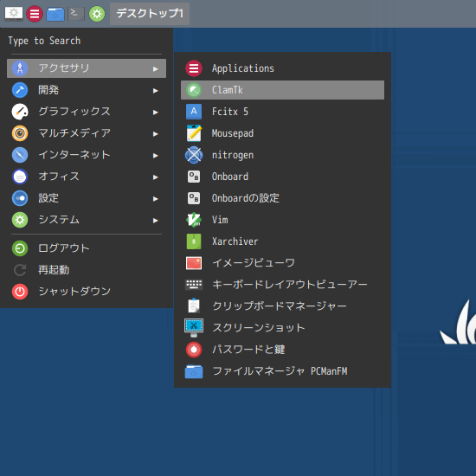Select the Onboardの設定 entry

pyautogui.click(x=282, y=198)
